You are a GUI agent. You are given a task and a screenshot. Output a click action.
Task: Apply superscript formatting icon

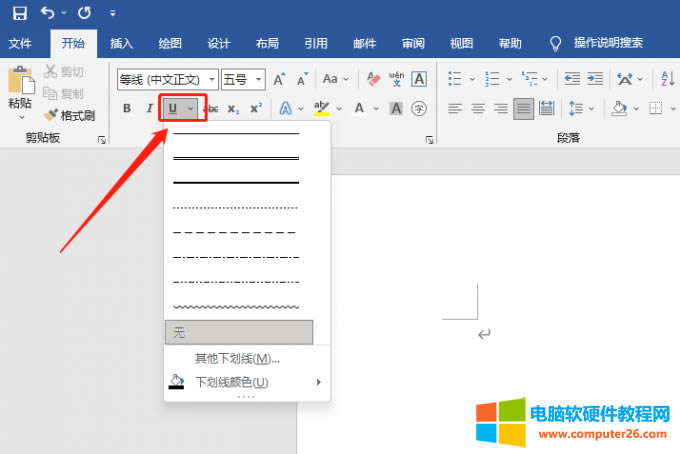click(256, 108)
